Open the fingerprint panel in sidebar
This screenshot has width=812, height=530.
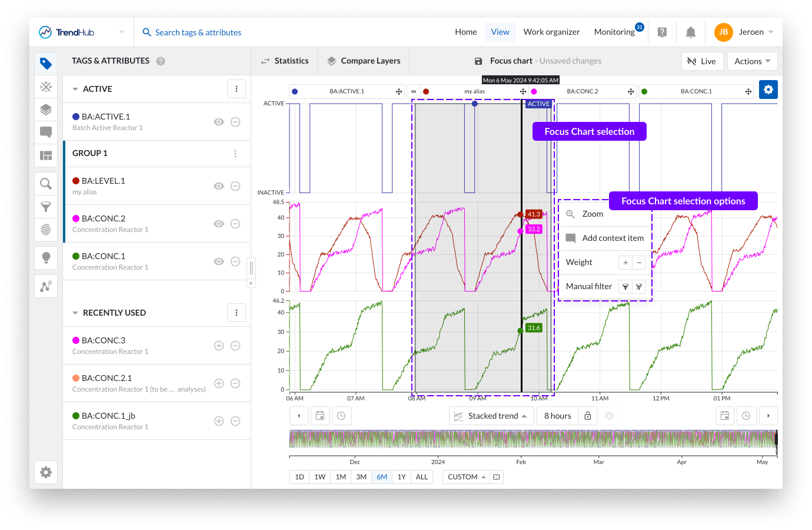[46, 230]
